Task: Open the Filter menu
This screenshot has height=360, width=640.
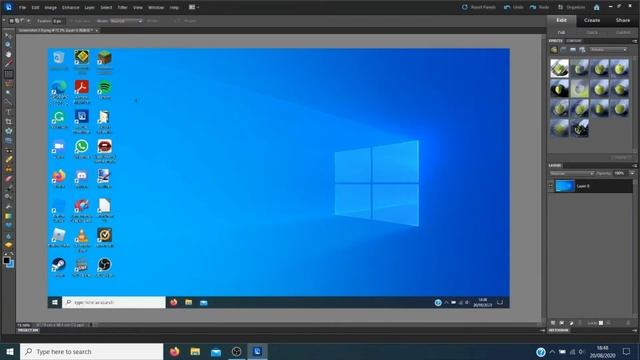Action: click(x=122, y=7)
